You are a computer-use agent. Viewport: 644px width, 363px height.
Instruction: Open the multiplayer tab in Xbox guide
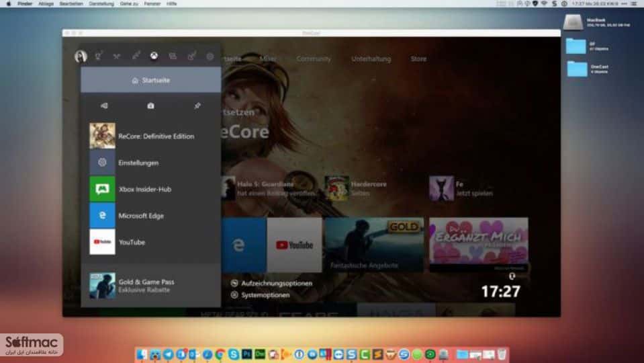[x=117, y=56]
